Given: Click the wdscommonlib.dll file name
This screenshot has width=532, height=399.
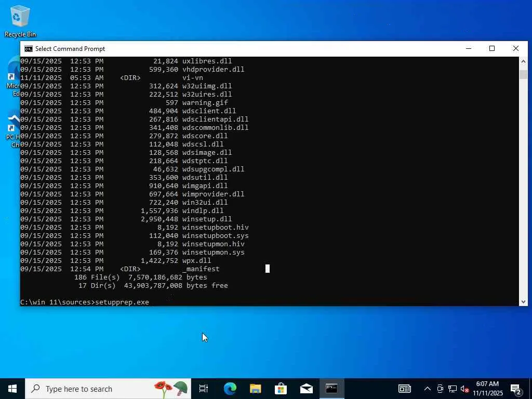Looking at the screenshot, I should [215, 128].
